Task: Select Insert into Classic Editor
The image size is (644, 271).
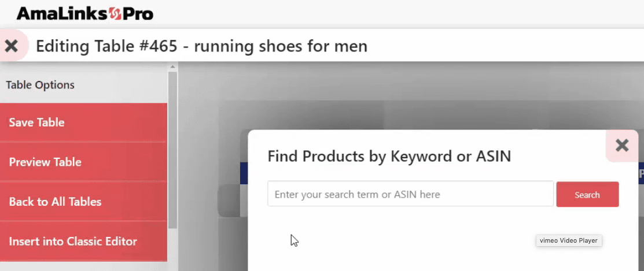Action: click(83, 241)
